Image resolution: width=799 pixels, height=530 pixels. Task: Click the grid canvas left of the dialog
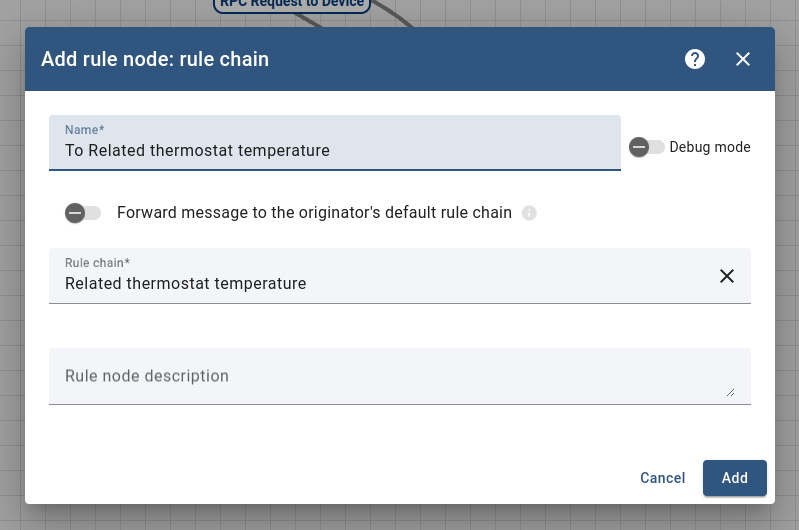(11, 300)
